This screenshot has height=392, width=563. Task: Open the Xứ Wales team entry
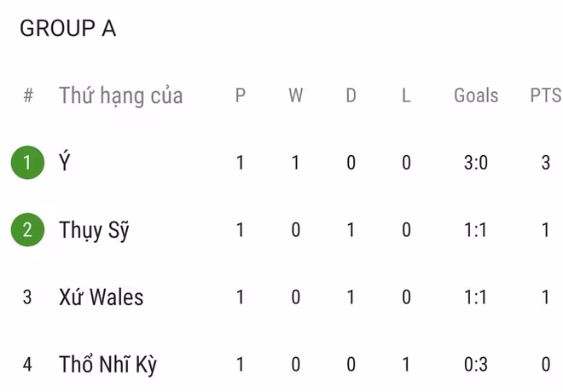pos(101,297)
